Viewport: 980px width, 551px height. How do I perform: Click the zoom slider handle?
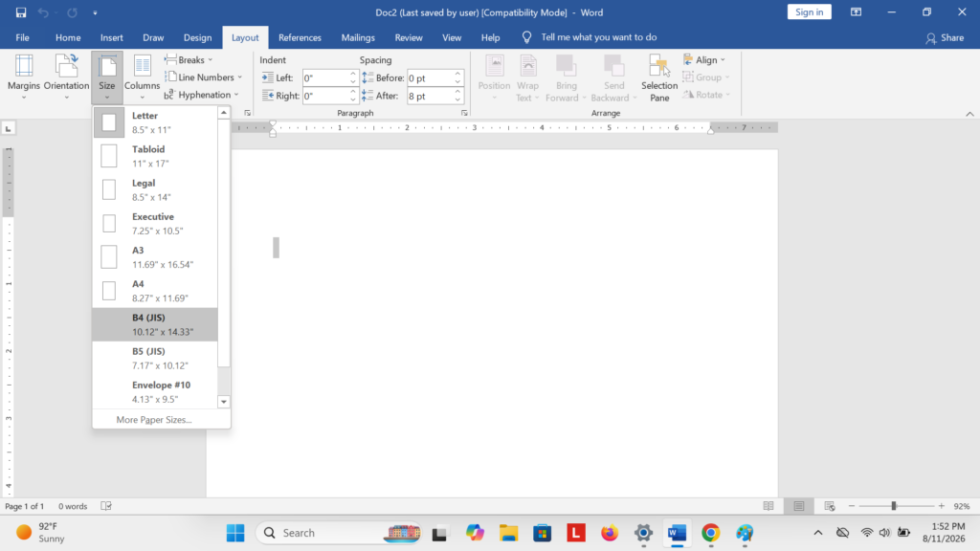(894, 506)
